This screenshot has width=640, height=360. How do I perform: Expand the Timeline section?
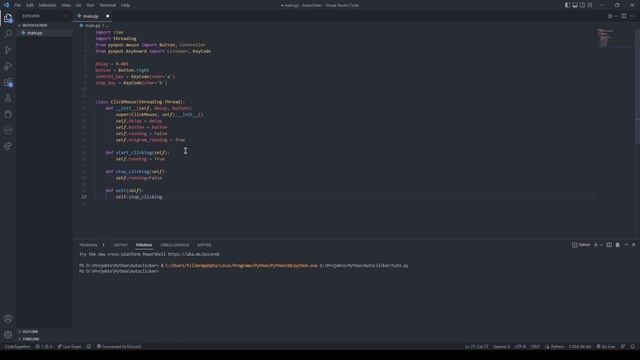pyautogui.click(x=31, y=339)
